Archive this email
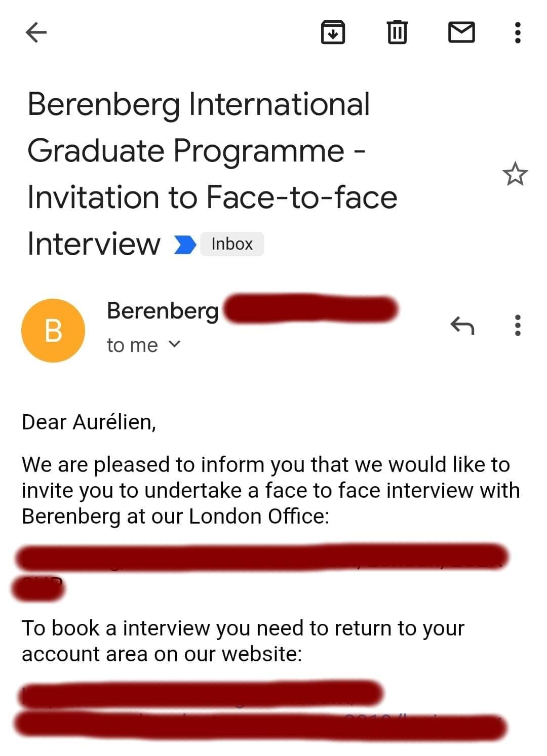The width and height of the screenshot is (547, 756). (333, 33)
